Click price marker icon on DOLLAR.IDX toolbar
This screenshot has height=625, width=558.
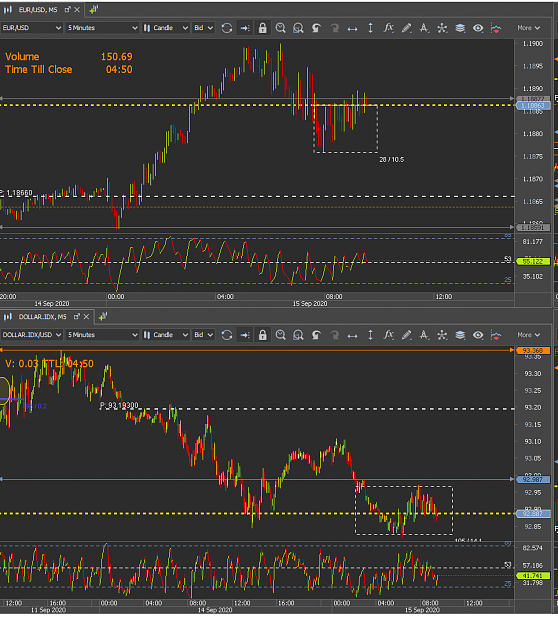click(496, 335)
